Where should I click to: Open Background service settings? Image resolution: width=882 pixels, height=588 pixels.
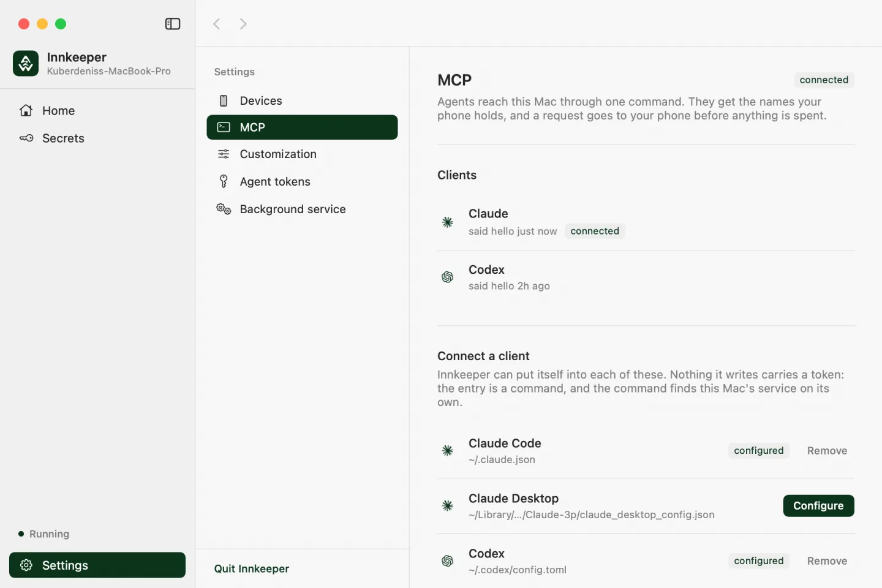pyautogui.click(x=302, y=209)
